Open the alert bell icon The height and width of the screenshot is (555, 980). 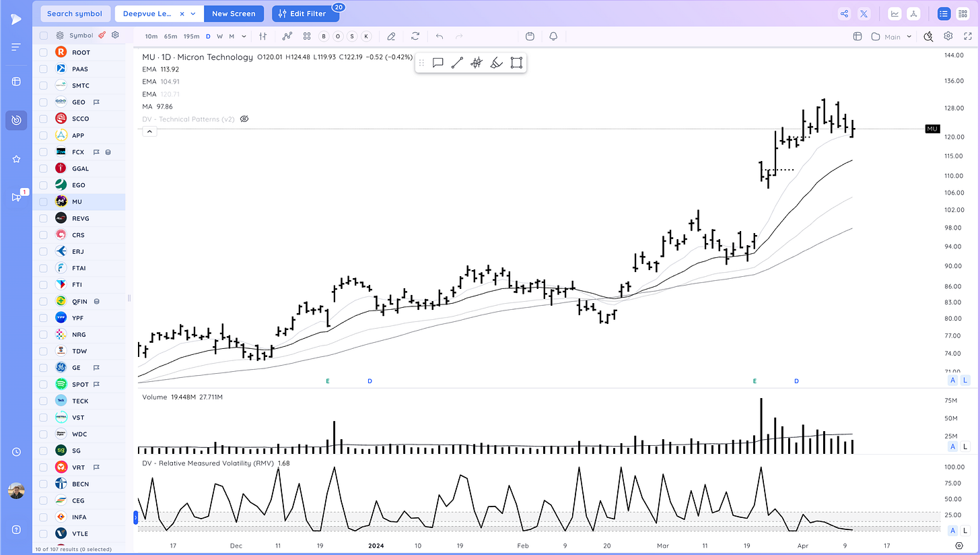(553, 36)
